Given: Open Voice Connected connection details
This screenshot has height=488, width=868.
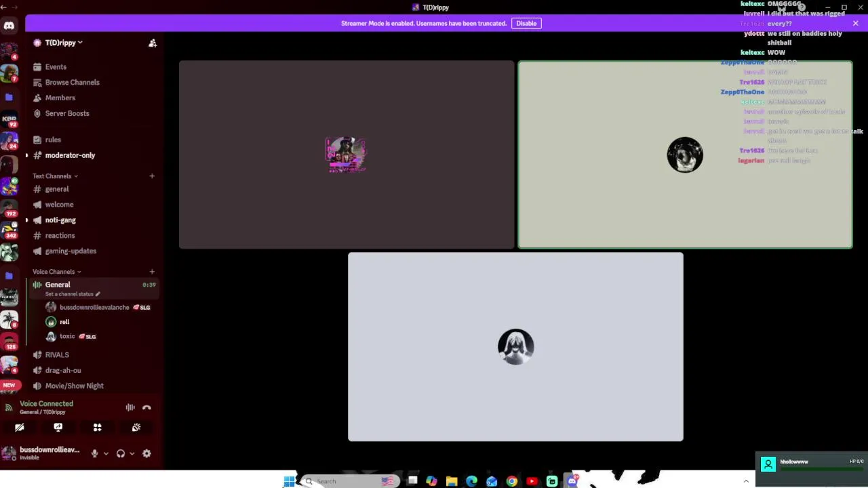Looking at the screenshot, I should coord(46,404).
